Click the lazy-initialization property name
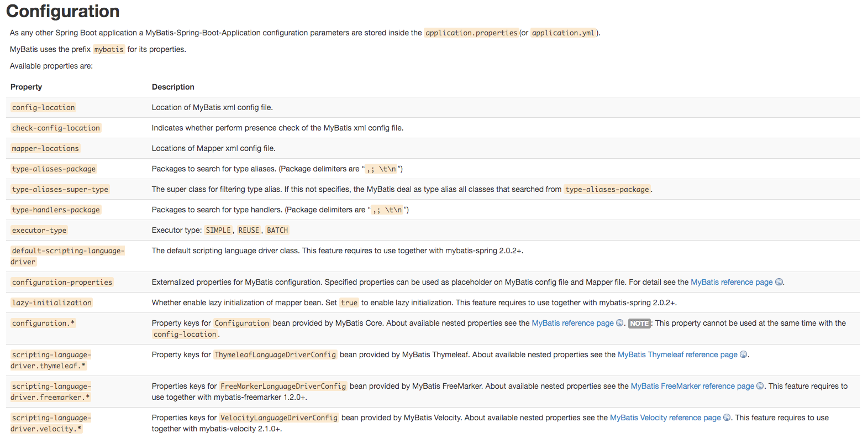The width and height of the screenshot is (868, 443). 52,303
